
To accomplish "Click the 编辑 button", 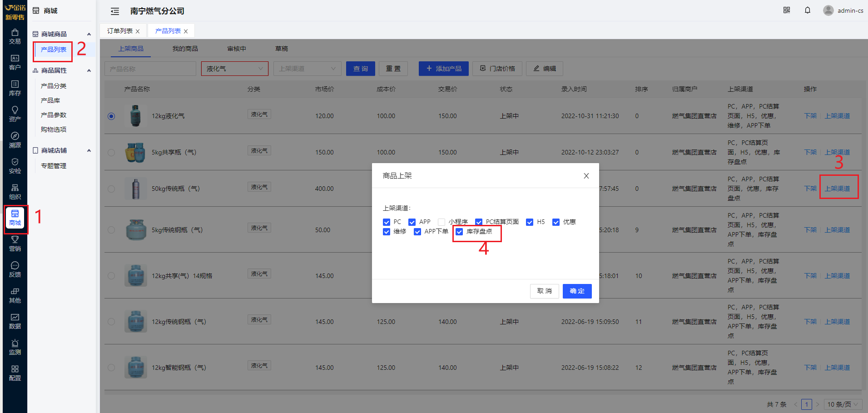I will click(545, 69).
